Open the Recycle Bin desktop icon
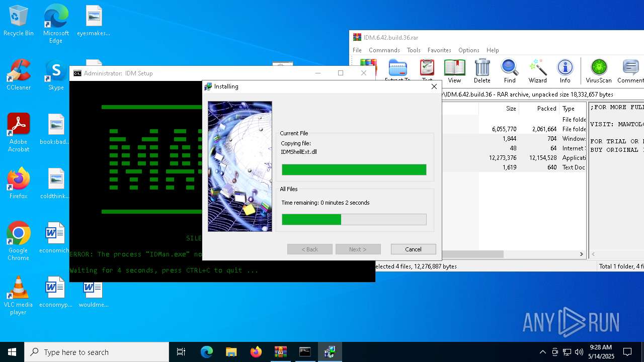Screen dimensions: 644x362 [x=19, y=21]
